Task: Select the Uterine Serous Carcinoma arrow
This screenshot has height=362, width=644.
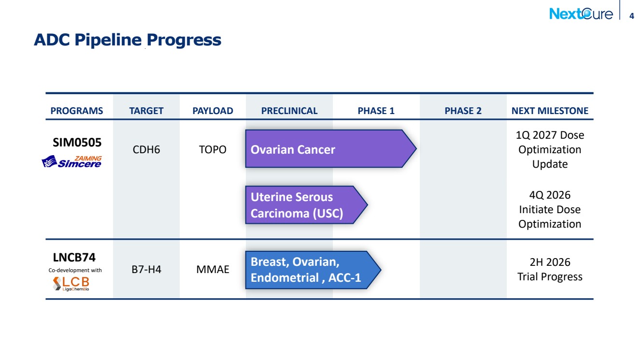Action: (x=306, y=204)
